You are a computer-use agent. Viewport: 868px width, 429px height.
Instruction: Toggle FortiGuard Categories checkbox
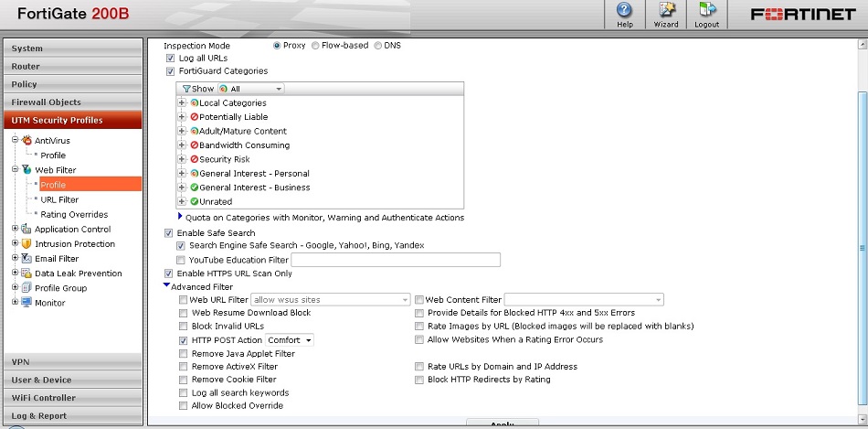(171, 71)
